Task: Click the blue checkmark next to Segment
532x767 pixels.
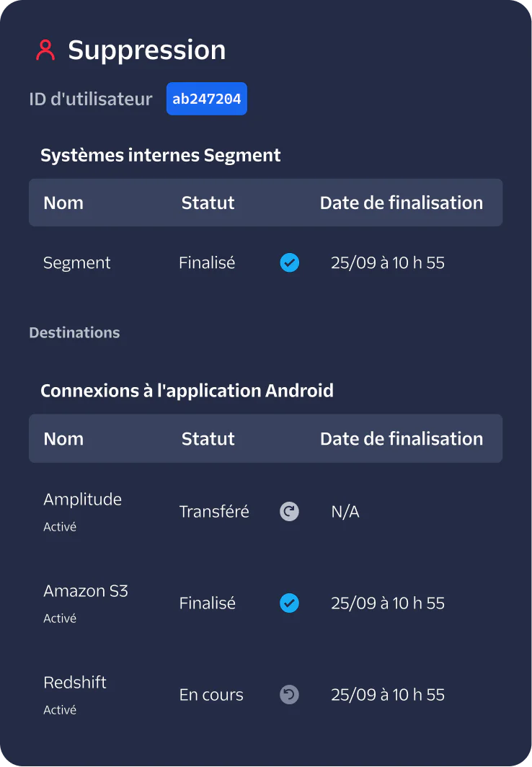Action: (289, 262)
